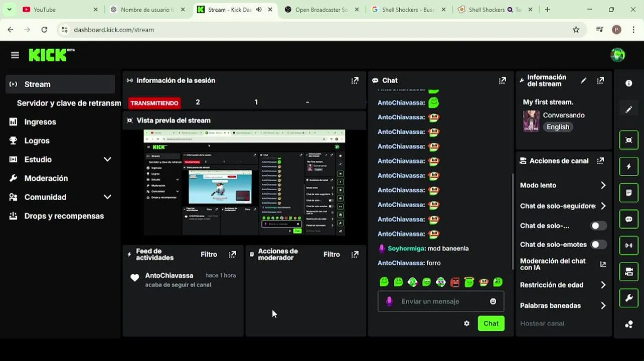Pop out the Chat panel
Image resolution: width=644 pixels, height=361 pixels.
502,80
